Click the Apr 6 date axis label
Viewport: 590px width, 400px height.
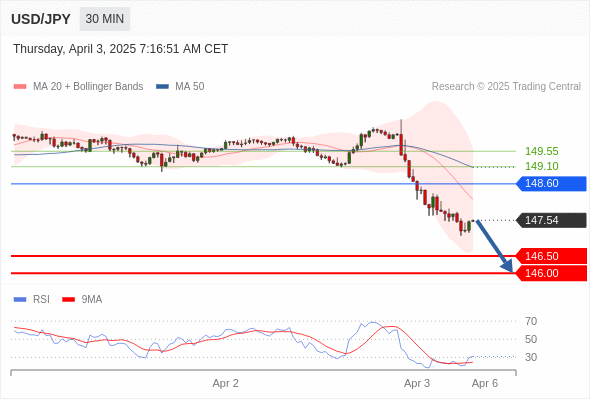[x=485, y=383]
